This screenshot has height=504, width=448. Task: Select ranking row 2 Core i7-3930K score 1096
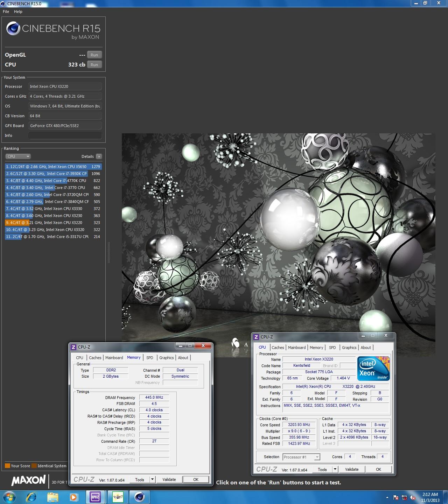tap(53, 174)
